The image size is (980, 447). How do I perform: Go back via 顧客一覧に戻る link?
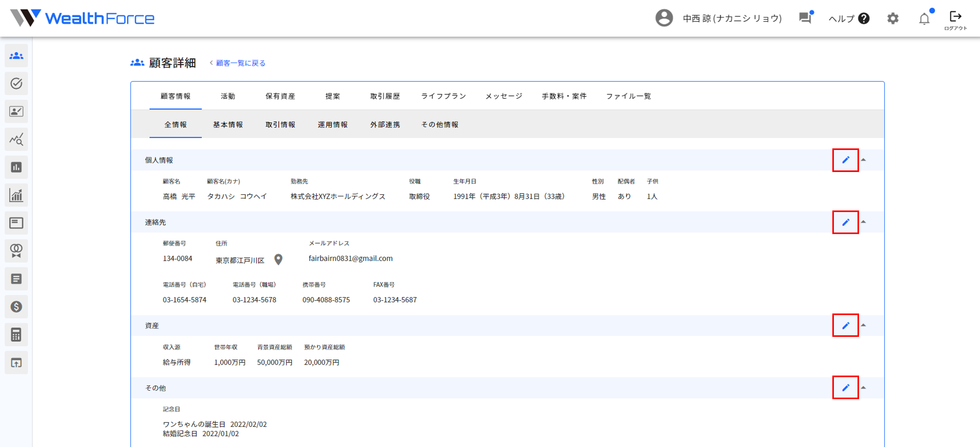coord(240,63)
